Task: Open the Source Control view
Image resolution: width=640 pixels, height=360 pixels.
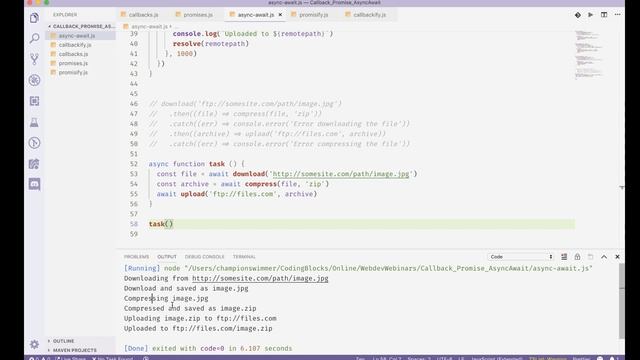Action: click(34, 59)
